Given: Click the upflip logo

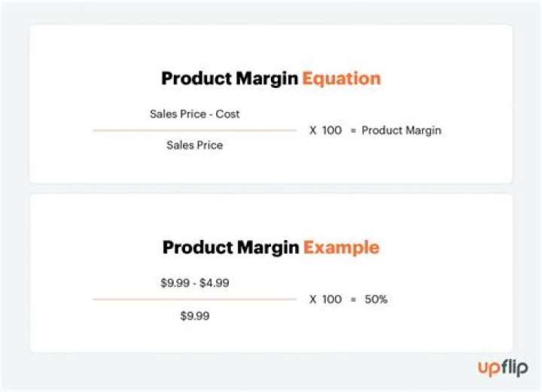Looking at the screenshot, I should pyautogui.click(x=503, y=368).
